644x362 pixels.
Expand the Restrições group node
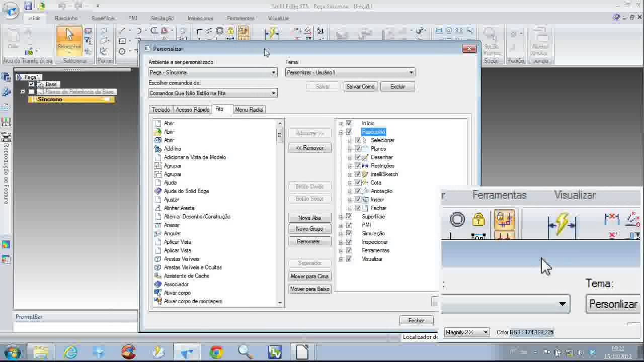(x=350, y=166)
